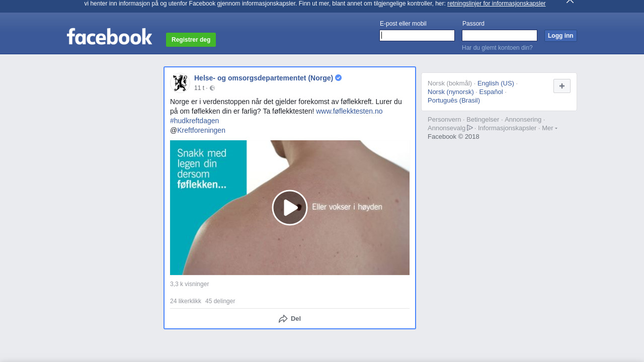Open the department's profile picture

pos(180,83)
